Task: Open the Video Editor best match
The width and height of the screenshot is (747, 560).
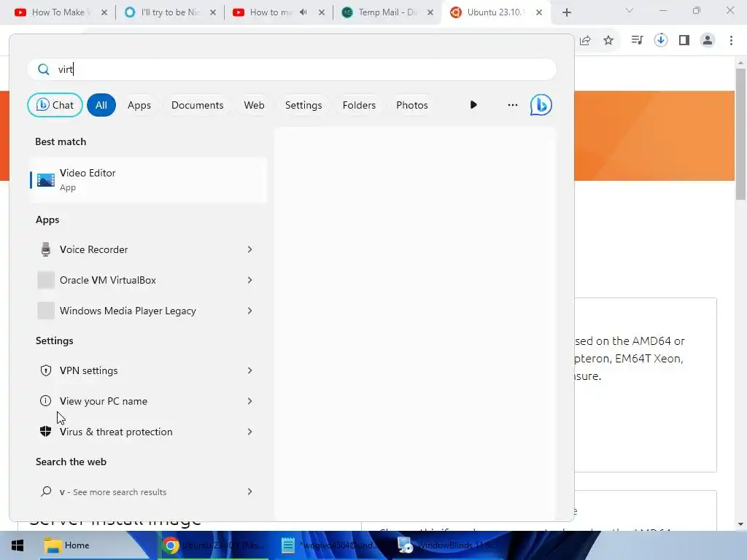Action: pos(148,180)
